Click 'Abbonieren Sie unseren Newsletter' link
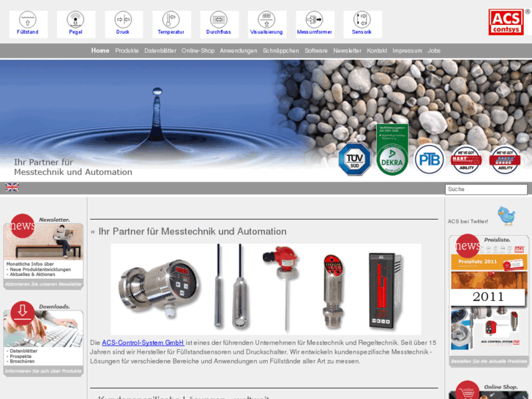Image resolution: width=532 pixels, height=399 pixels. click(x=43, y=284)
